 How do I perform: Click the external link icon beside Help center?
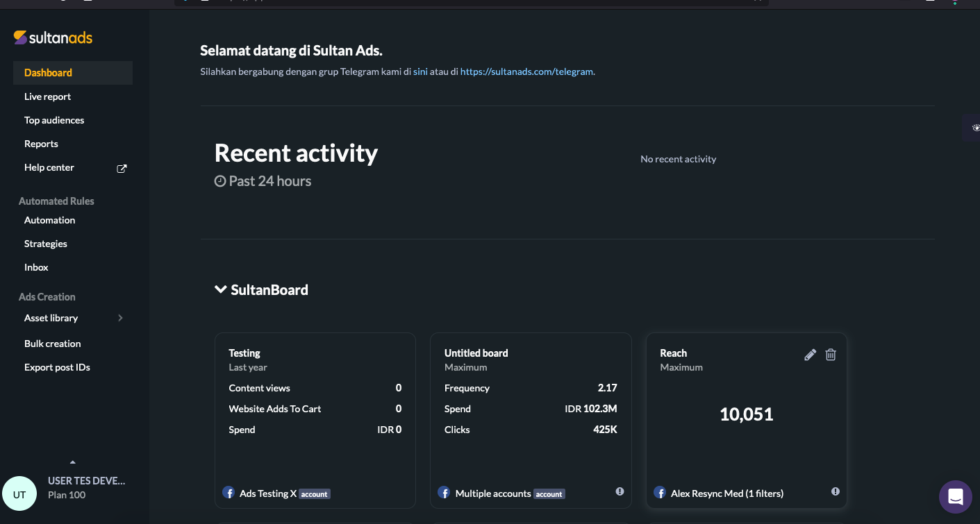pyautogui.click(x=122, y=168)
